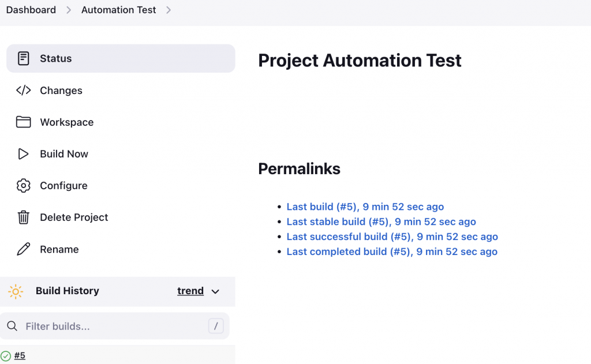Click the green success icon for build #5
The height and width of the screenshot is (364, 591).
coord(6,356)
